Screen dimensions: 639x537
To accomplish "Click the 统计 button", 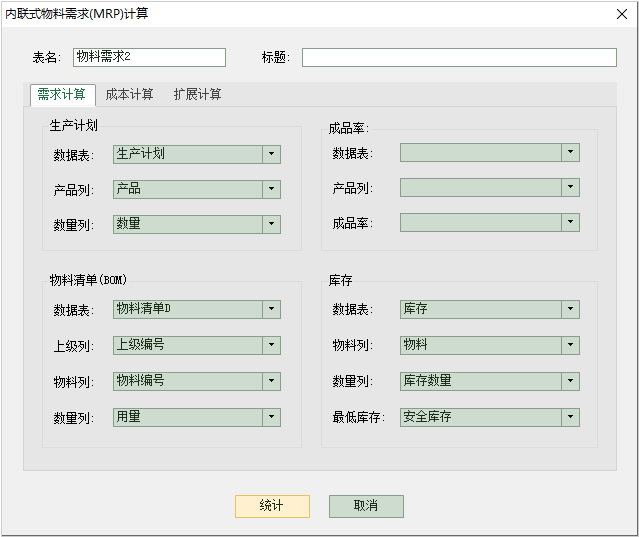I will tap(272, 506).
